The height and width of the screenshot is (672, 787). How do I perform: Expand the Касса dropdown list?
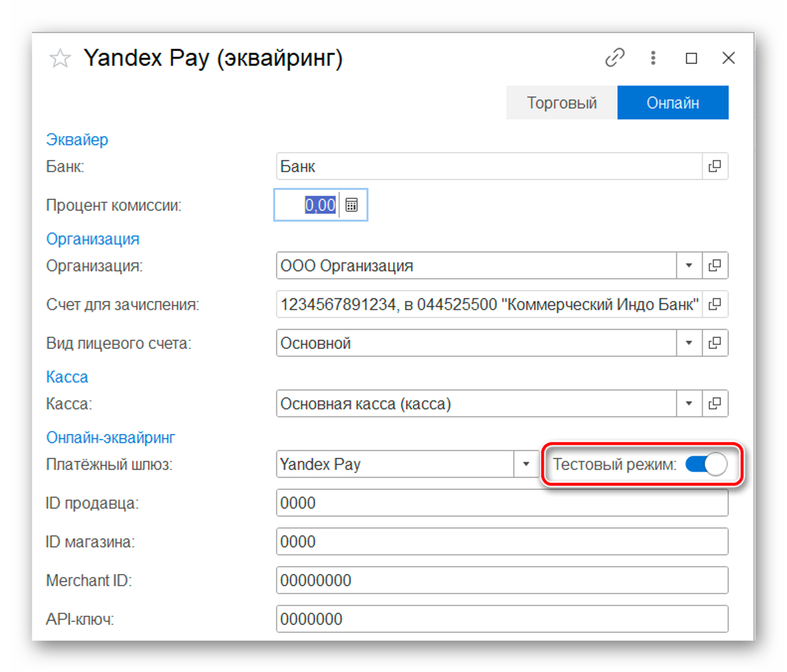click(x=689, y=404)
